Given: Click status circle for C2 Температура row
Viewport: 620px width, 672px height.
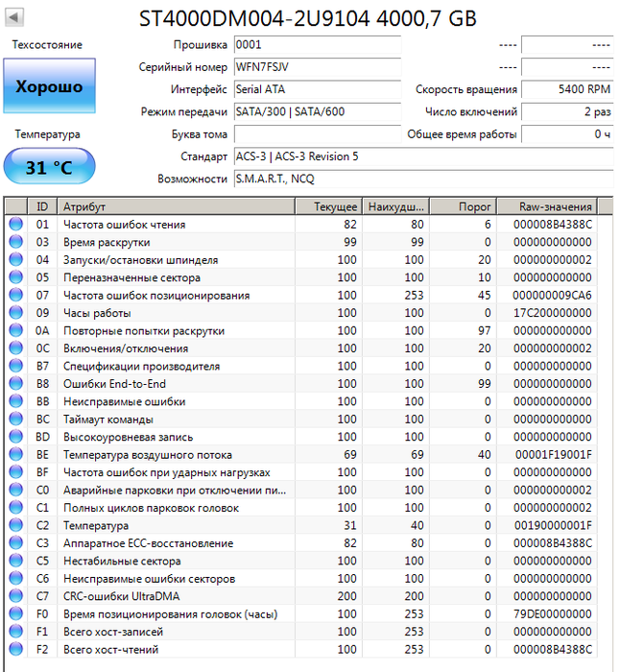Looking at the screenshot, I should tap(16, 525).
